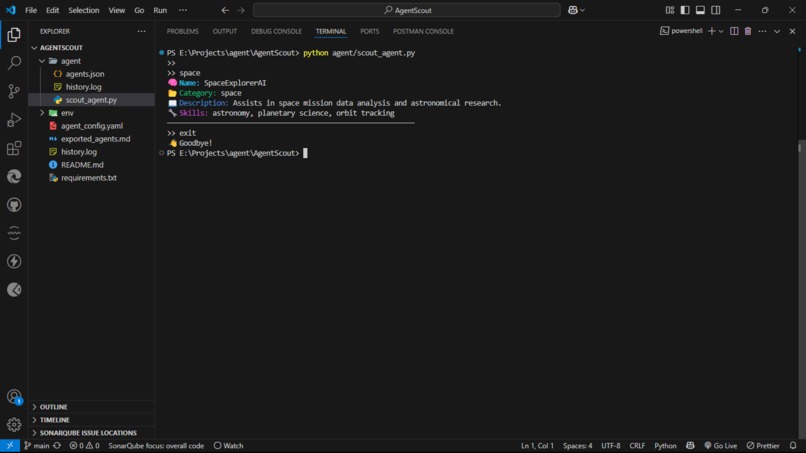Go forward with the navigation arrow
Viewport: 806px width, 453px height.
[x=241, y=10]
